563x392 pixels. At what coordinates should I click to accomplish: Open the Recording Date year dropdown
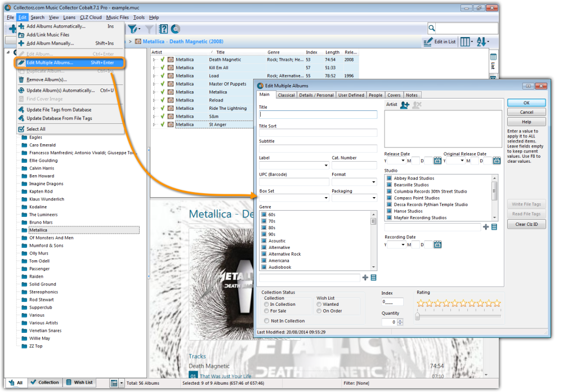pyautogui.click(x=403, y=244)
